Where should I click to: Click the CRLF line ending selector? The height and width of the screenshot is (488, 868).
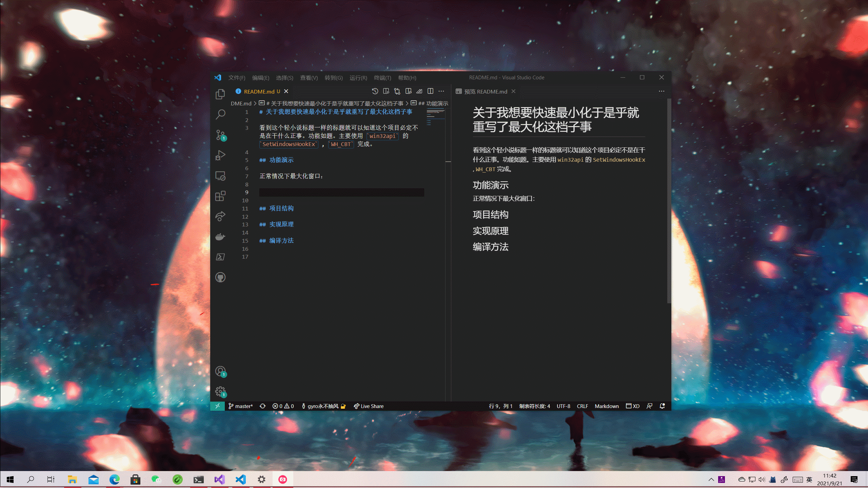pyautogui.click(x=582, y=406)
